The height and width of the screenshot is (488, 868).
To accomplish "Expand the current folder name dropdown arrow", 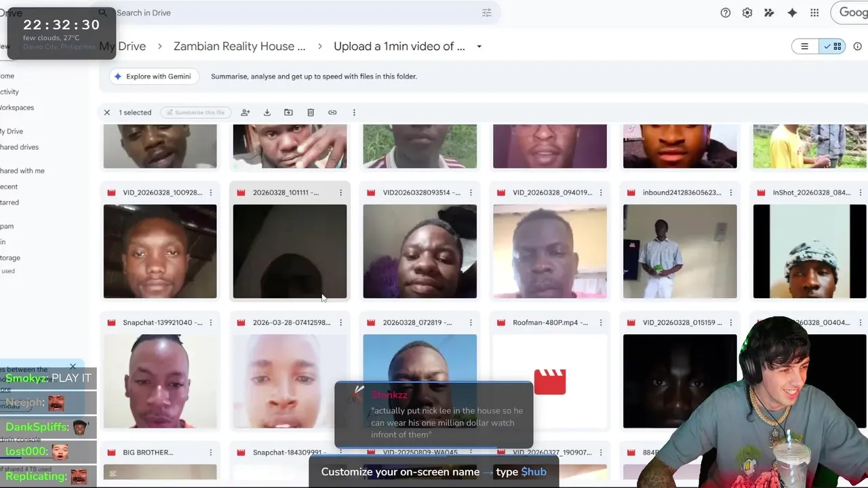I will pos(479,46).
